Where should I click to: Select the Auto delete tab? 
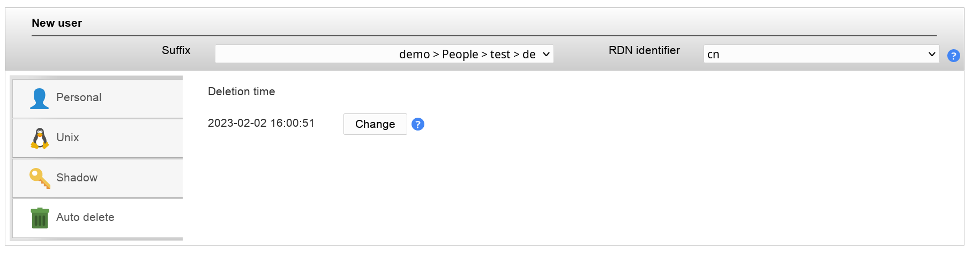(x=85, y=217)
